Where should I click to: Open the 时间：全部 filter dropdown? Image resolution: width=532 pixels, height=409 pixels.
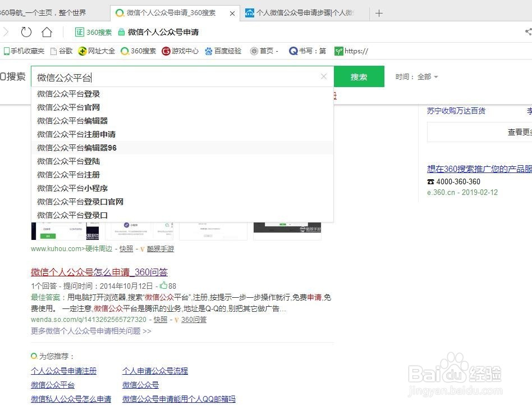[x=416, y=77]
